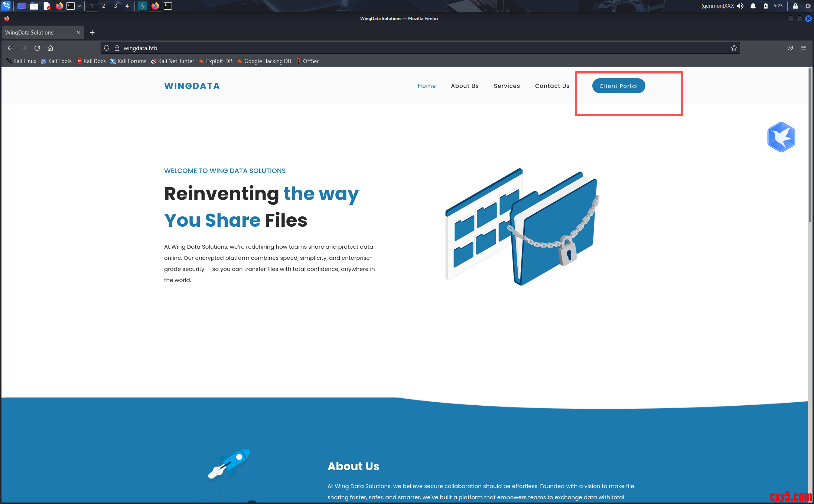This screenshot has height=504, width=814.
Task: Open the notifications bell in panel
Action: pos(753,6)
